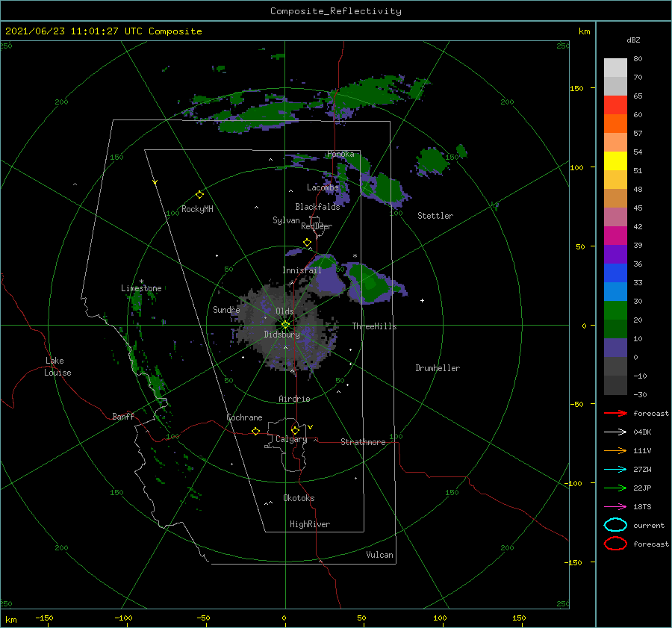Select the Cochrane label
This screenshot has width=672, height=628.
244,417
